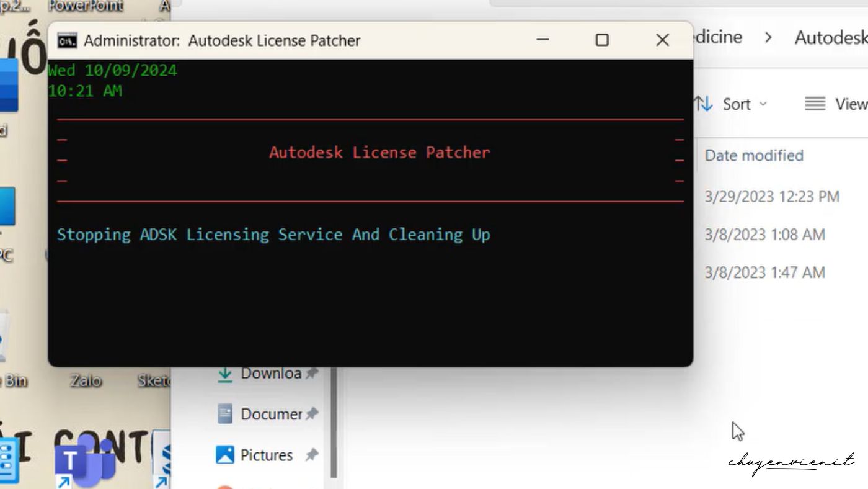Open the Downloads folder in Explorer sidebar
The image size is (868, 489).
tap(271, 374)
